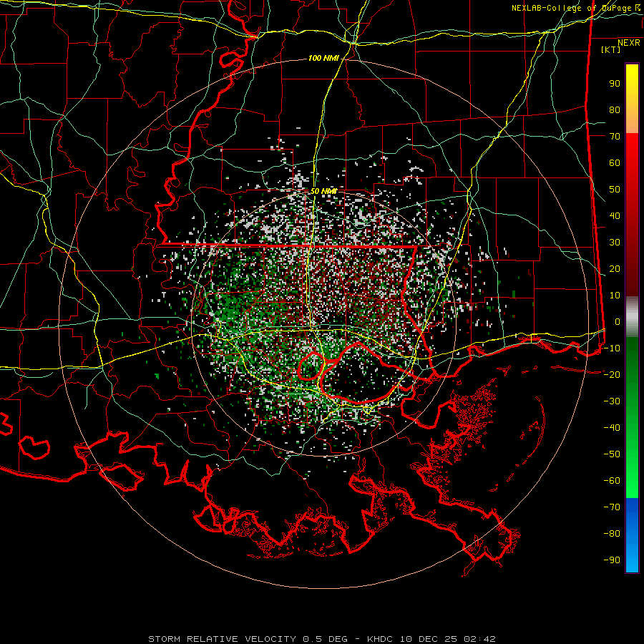
Task: Click the 100 NMI range ring label
Action: [323, 59]
